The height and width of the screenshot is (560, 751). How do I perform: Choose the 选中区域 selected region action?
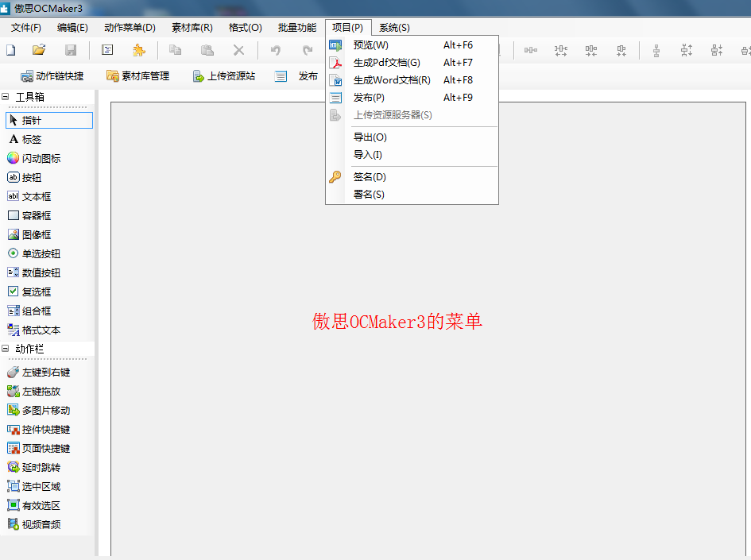tap(34, 486)
